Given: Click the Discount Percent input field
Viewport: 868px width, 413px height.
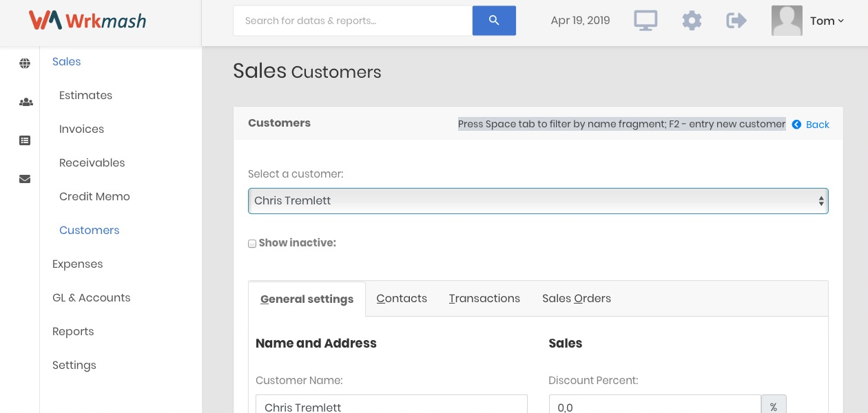Looking at the screenshot, I should click(654, 407).
